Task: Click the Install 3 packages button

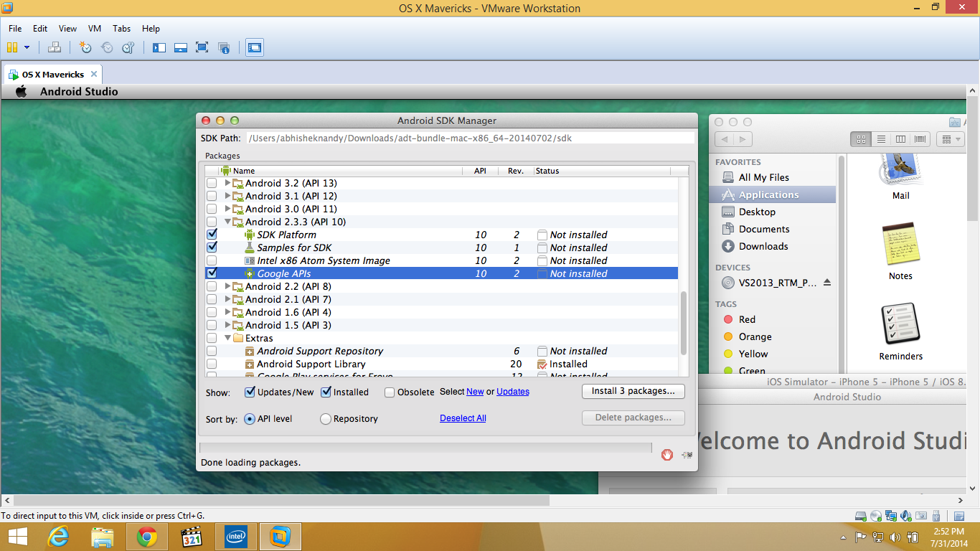Action: pyautogui.click(x=633, y=391)
